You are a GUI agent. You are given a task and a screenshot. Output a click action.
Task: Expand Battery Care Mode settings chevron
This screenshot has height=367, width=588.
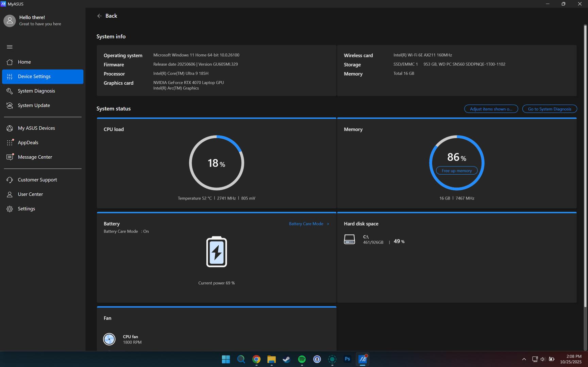point(328,224)
